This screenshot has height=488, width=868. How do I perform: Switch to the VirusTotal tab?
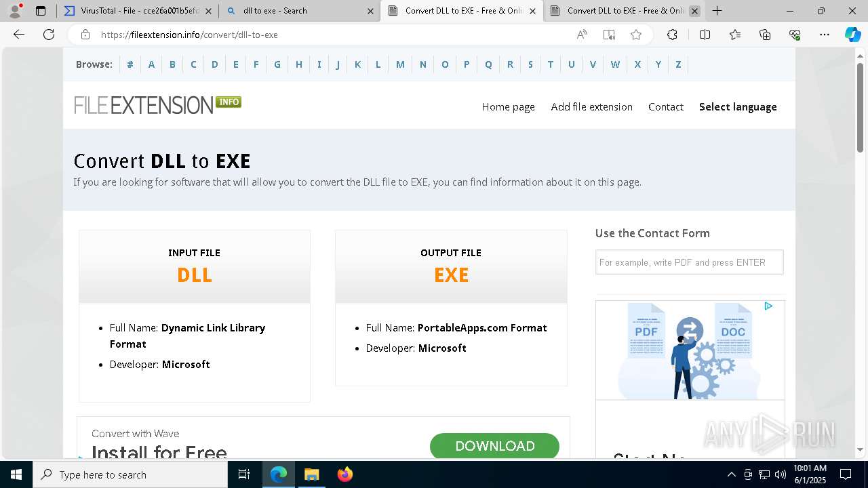pos(138,11)
